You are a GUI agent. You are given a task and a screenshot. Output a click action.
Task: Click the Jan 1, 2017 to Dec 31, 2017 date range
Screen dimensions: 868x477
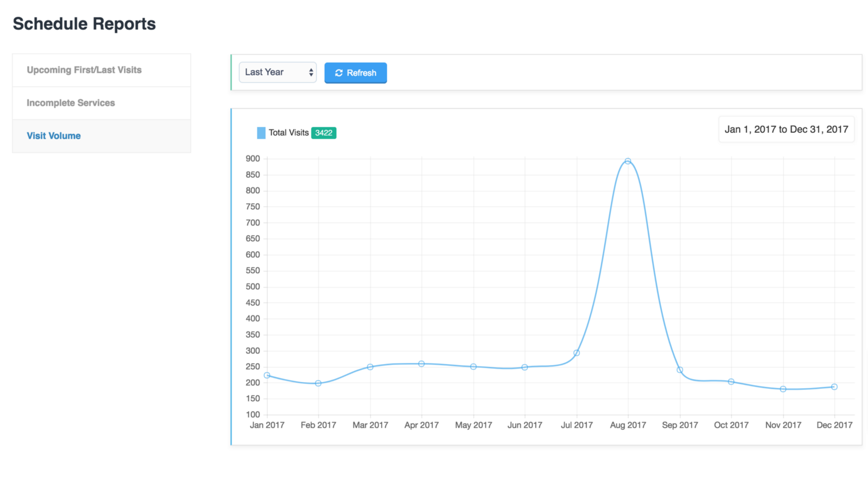[x=786, y=130]
